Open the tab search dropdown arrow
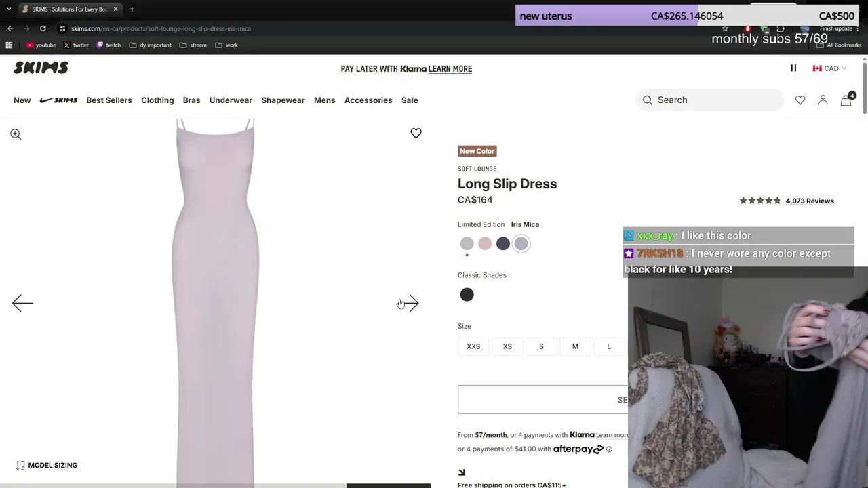Image resolution: width=868 pixels, height=488 pixels. point(9,9)
